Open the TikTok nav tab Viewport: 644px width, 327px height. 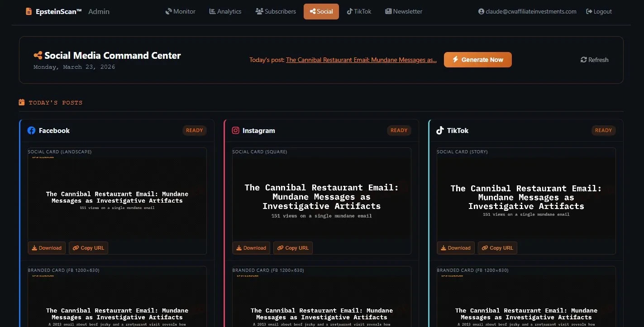[x=359, y=11]
